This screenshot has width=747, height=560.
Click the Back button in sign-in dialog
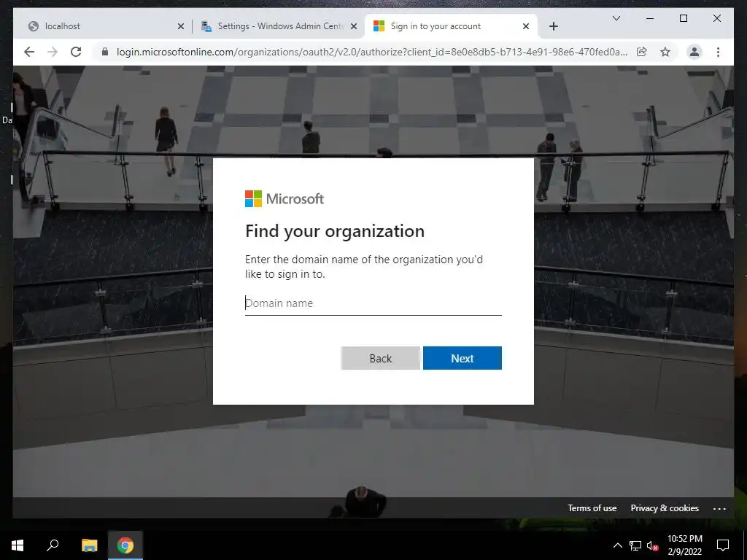(380, 358)
